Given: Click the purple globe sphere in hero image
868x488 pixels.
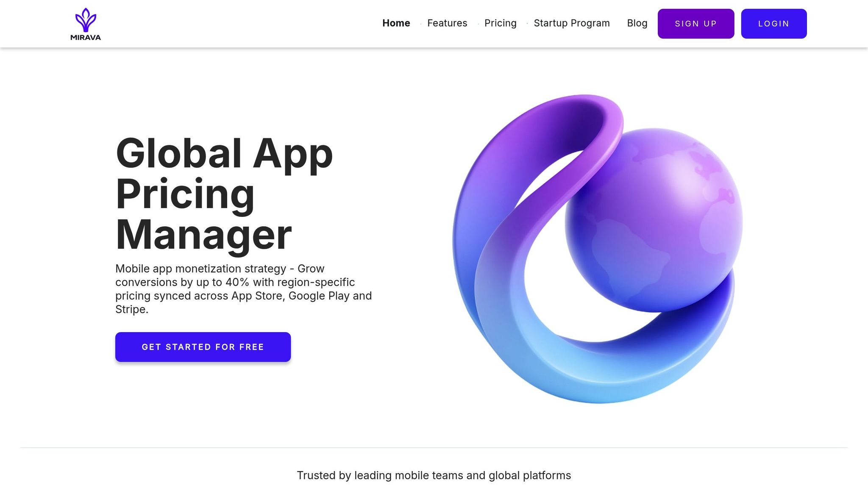Looking at the screenshot, I should [x=655, y=220].
